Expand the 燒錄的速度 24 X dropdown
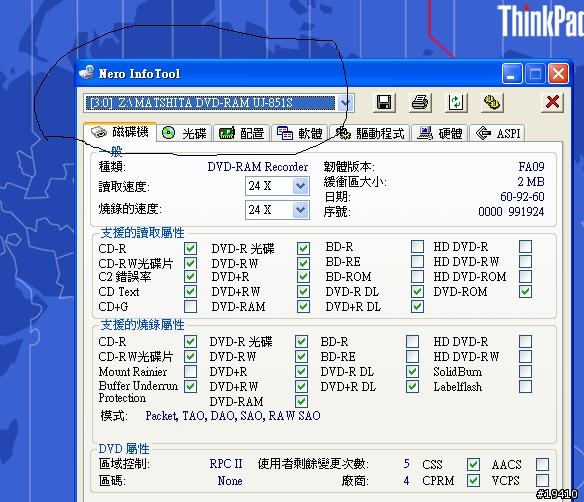 [301, 210]
